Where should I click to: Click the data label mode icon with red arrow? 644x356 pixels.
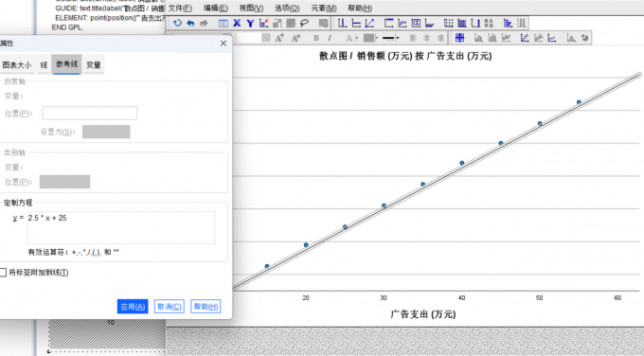coord(263,23)
